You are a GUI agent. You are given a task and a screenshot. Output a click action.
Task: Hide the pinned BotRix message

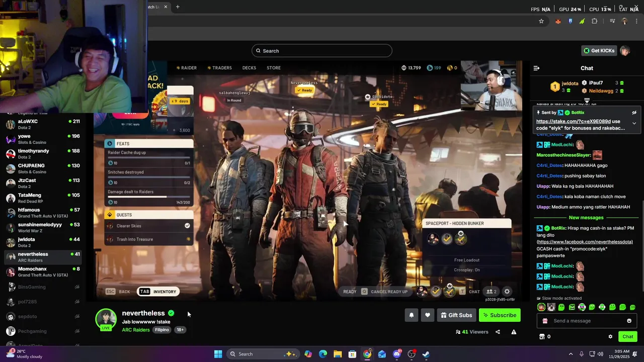click(x=634, y=113)
